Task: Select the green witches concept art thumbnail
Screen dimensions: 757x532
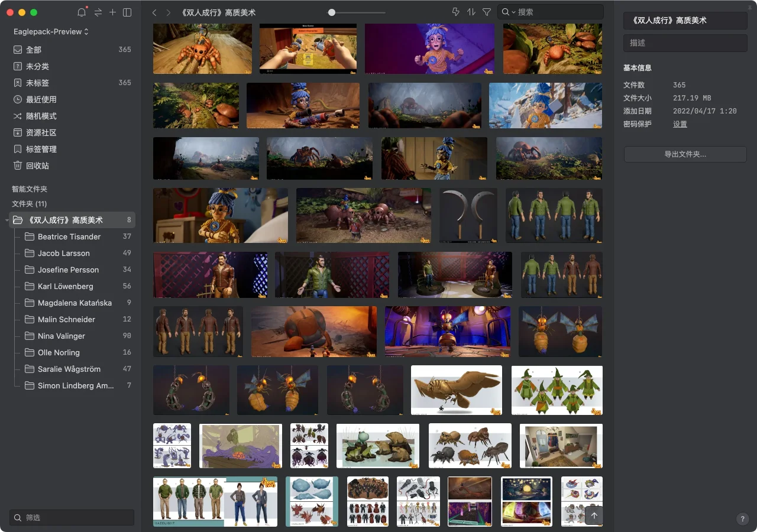Action: click(x=557, y=390)
